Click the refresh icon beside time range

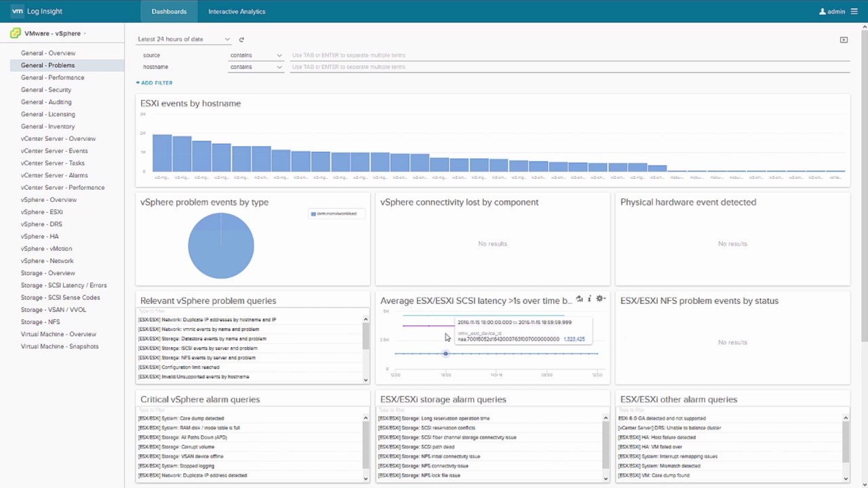click(241, 39)
